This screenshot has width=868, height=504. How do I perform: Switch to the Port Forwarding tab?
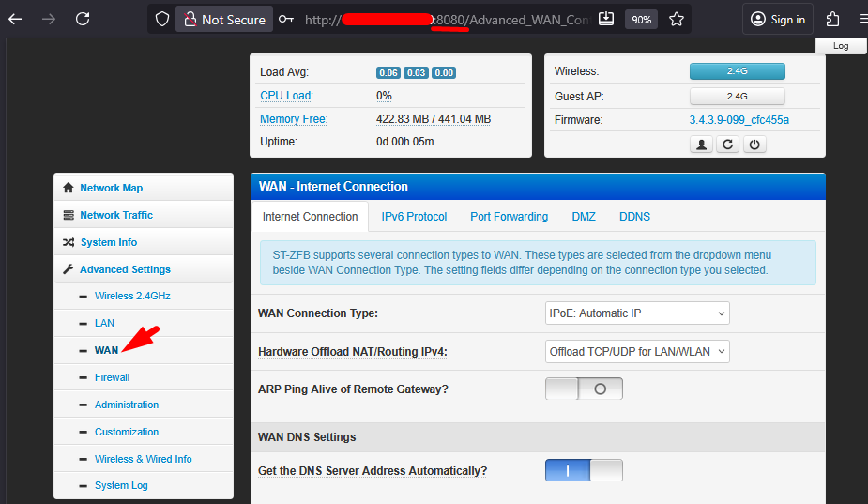509,217
